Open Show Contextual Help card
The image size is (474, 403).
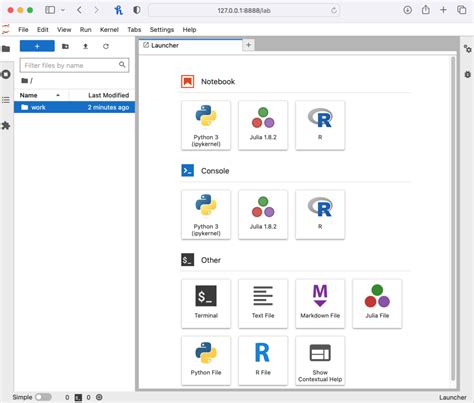(x=320, y=361)
